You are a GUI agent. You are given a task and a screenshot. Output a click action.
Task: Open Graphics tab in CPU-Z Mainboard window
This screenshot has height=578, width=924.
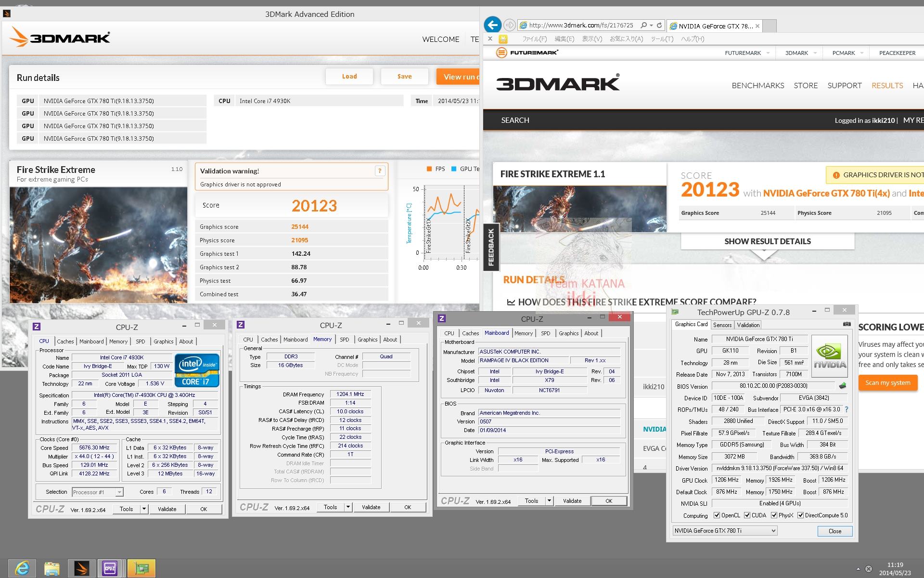[x=568, y=333]
